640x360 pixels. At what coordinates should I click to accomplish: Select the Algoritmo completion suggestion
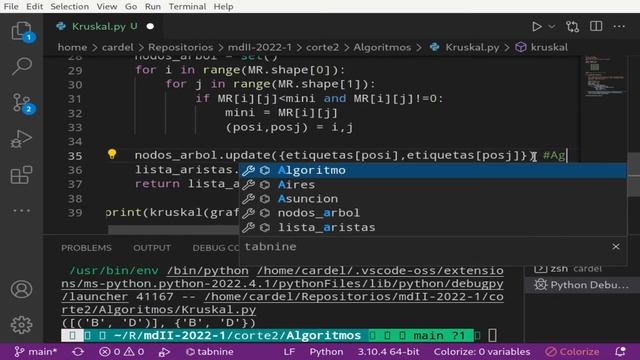click(x=433, y=170)
